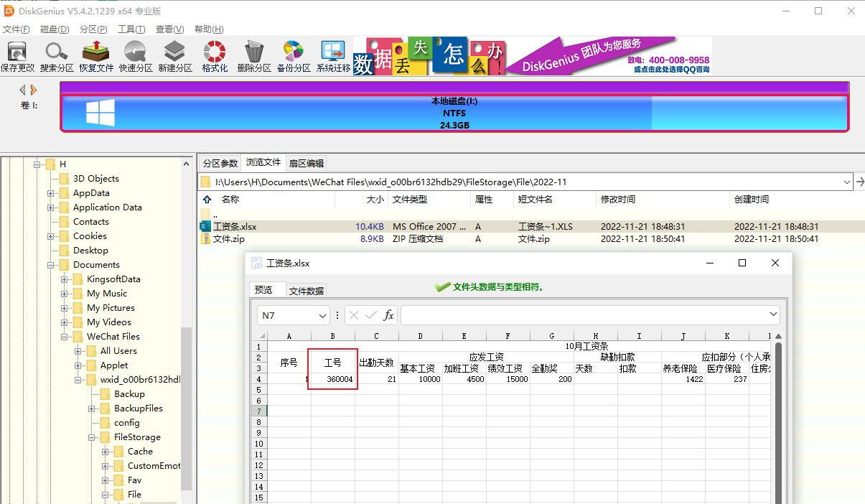Open the 工具(T) menu
The height and width of the screenshot is (504, 865).
131,29
